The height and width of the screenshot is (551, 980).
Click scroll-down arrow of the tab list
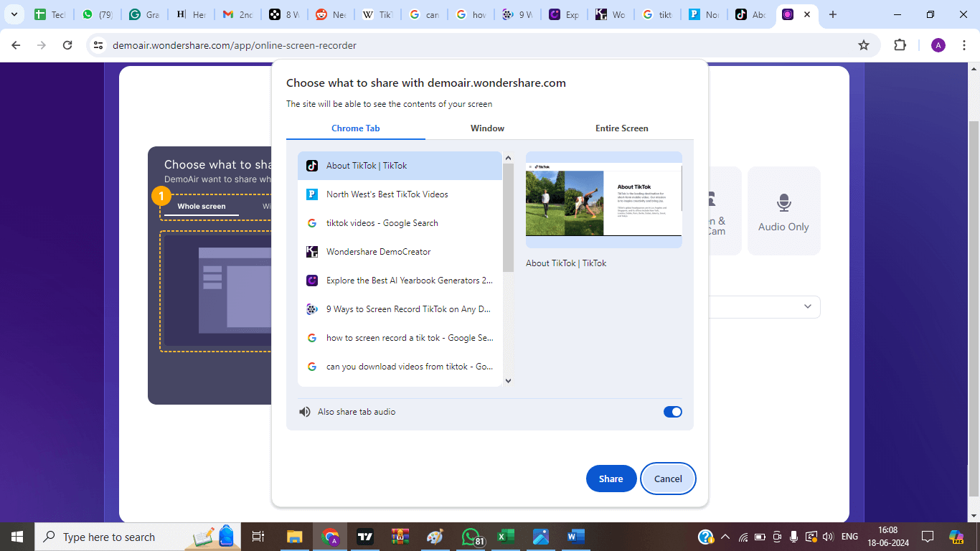(x=508, y=381)
